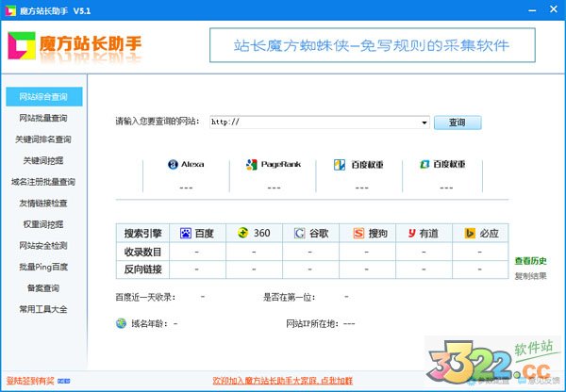The width and height of the screenshot is (566, 392).
Task: Click the 谷歌 Google icon in table header
Action: (x=299, y=234)
